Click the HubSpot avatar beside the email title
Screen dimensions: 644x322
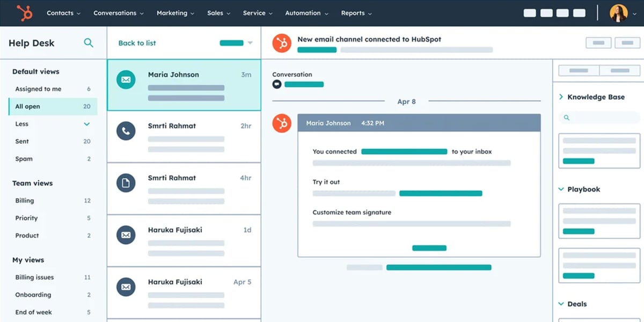(x=282, y=43)
